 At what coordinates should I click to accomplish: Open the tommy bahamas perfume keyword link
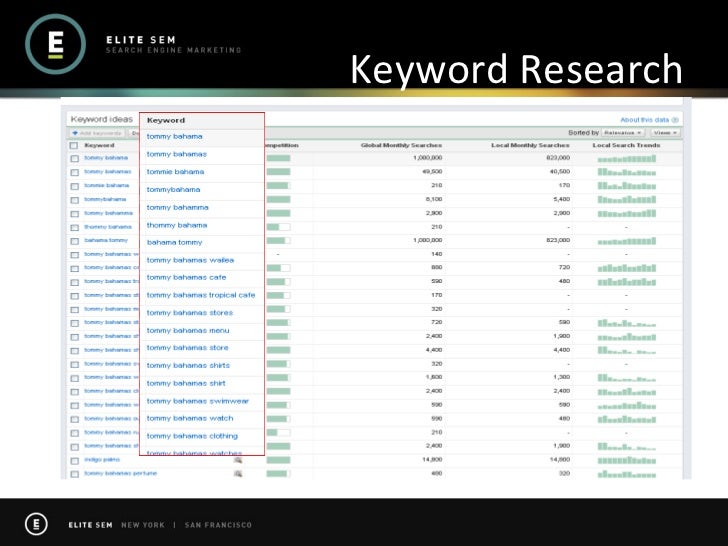[x=121, y=473]
